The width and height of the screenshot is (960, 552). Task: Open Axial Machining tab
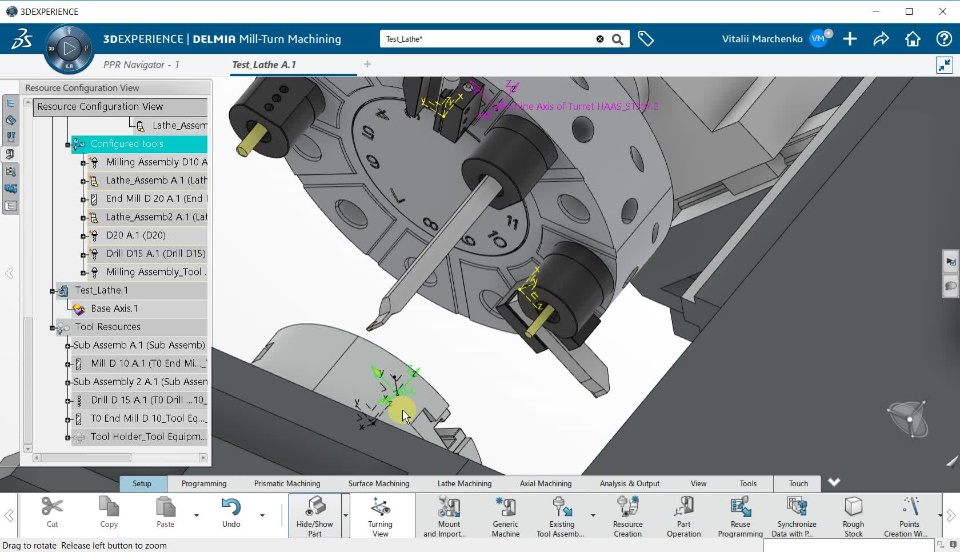click(546, 483)
